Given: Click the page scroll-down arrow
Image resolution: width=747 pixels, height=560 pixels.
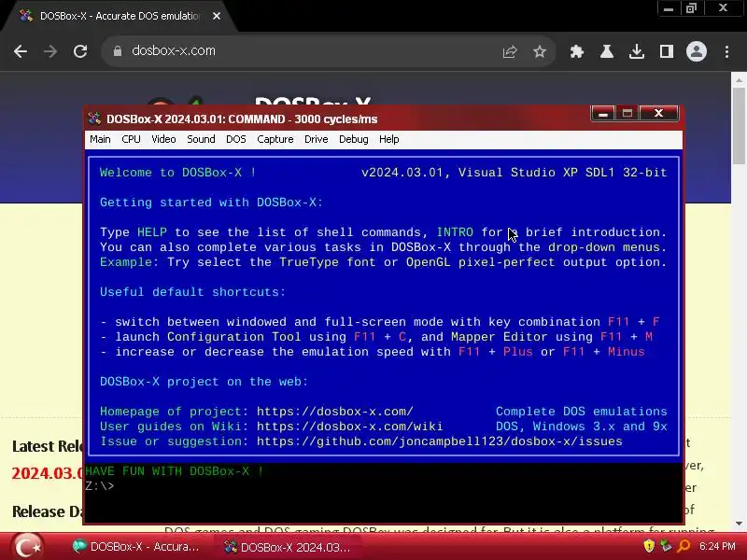Looking at the screenshot, I should coord(739,524).
